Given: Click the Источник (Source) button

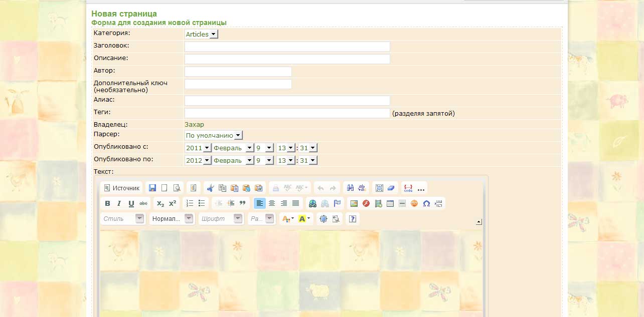Looking at the screenshot, I should tap(121, 188).
